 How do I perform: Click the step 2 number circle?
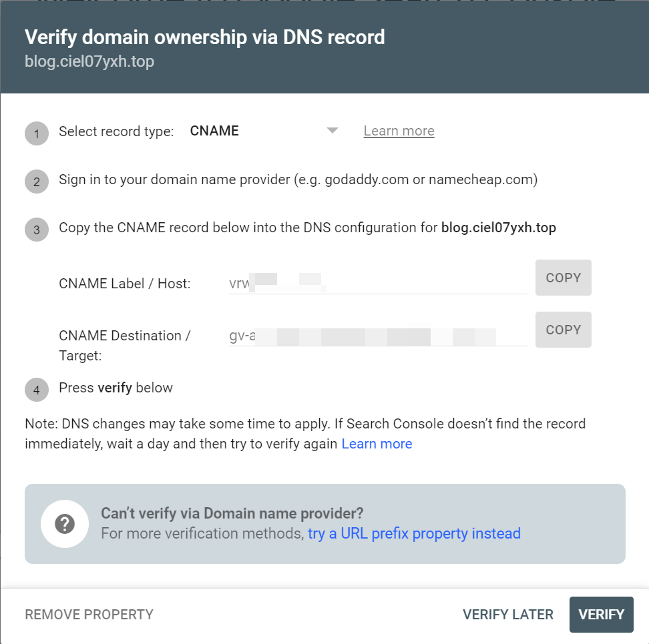tap(37, 182)
